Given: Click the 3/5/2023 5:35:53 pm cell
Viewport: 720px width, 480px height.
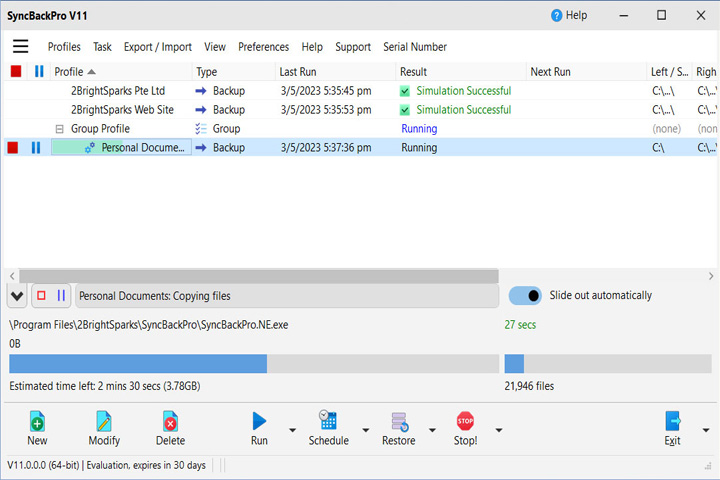Looking at the screenshot, I should pos(326,110).
